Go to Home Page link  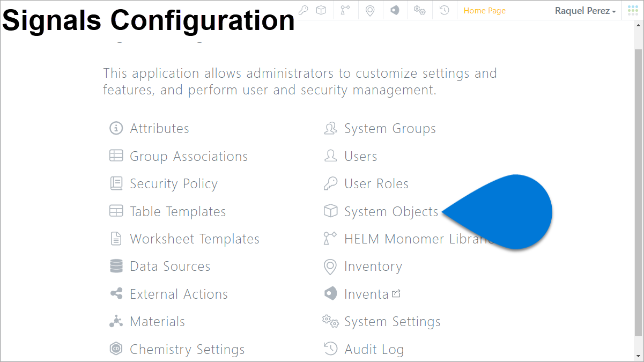[x=485, y=11]
